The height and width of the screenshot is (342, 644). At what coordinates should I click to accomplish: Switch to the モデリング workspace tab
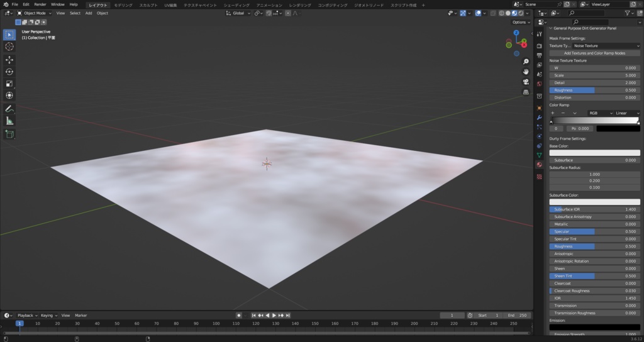123,5
